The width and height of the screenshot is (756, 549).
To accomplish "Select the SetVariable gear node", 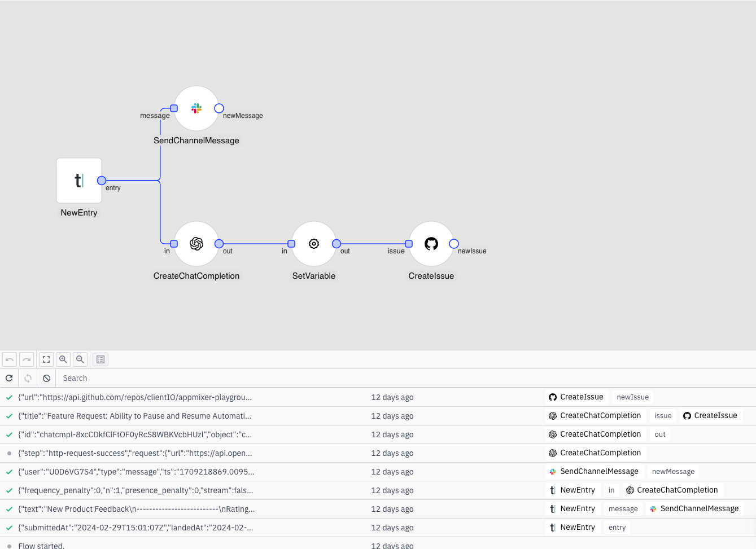I will [x=314, y=244].
